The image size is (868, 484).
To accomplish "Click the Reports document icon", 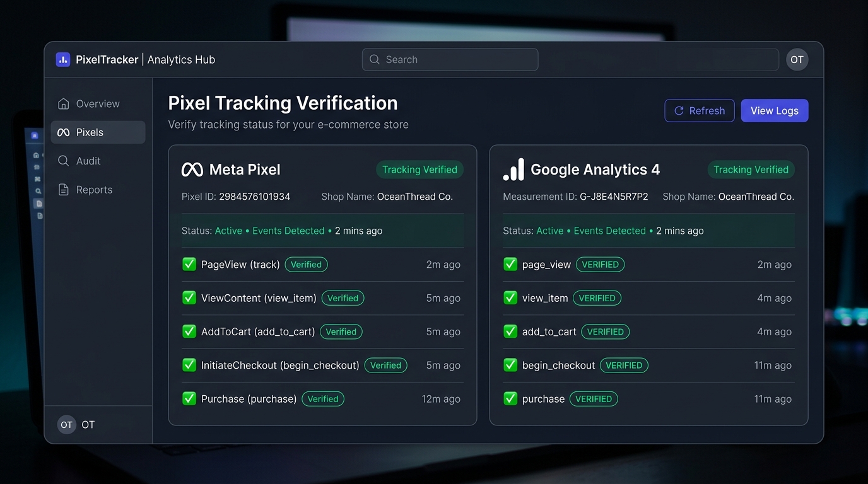I will tap(64, 190).
